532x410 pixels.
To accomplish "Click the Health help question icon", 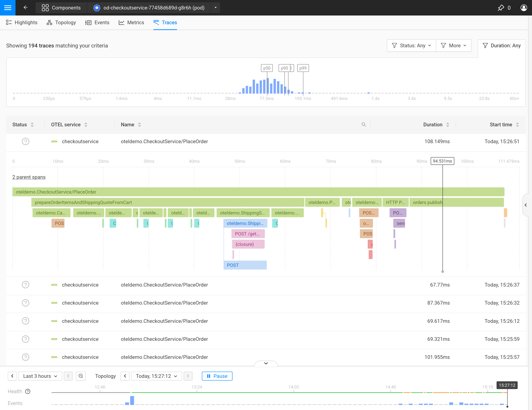I will pos(28,391).
